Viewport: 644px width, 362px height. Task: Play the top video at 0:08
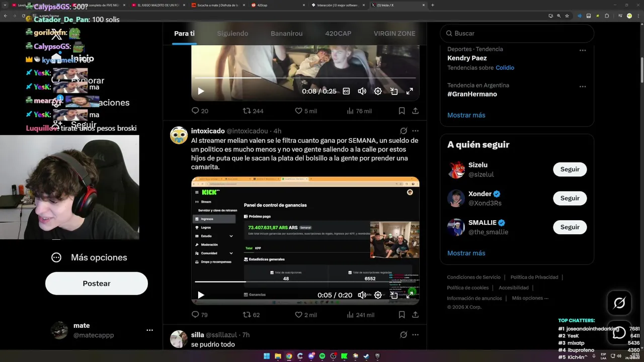[x=201, y=92]
